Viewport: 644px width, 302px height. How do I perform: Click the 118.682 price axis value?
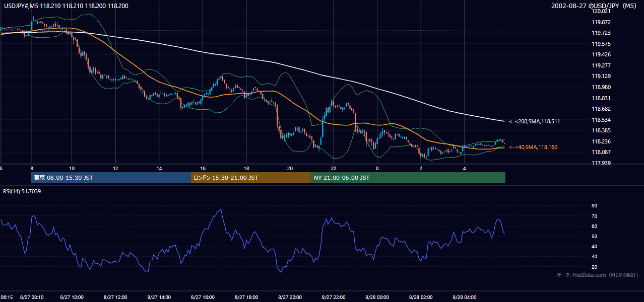tap(602, 109)
